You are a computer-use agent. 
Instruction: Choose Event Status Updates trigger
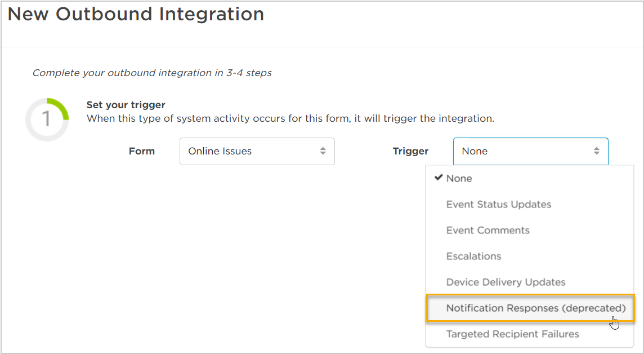click(530, 205)
